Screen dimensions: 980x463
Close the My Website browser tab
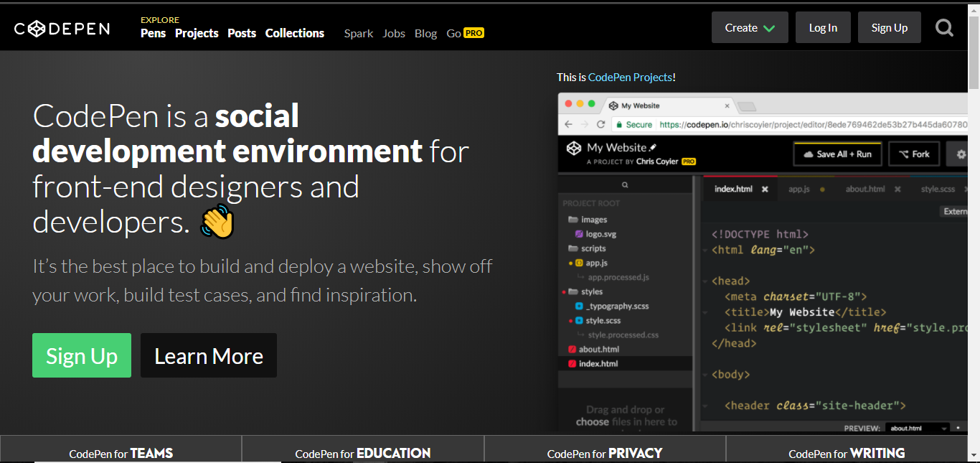coord(727,106)
